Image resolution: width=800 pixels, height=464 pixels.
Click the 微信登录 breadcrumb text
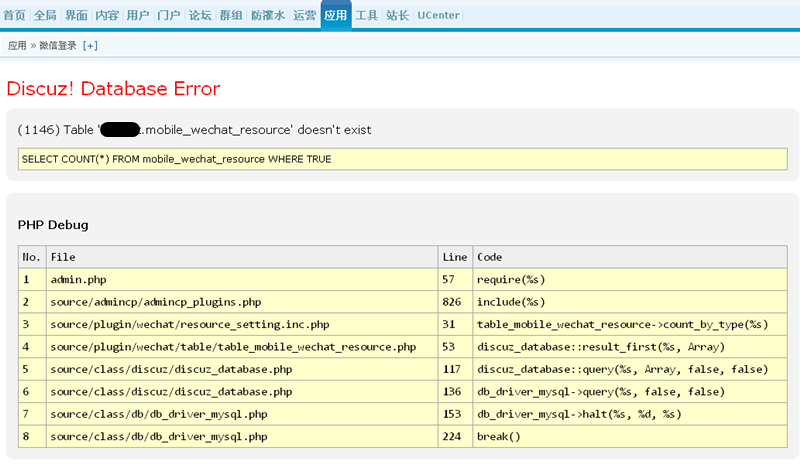coord(58,46)
